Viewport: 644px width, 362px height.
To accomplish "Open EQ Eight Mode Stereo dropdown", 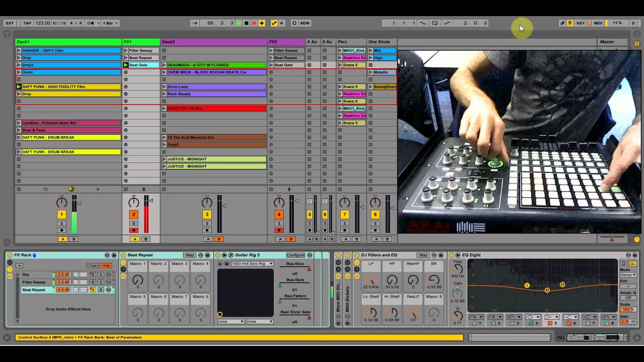I will point(628,275).
